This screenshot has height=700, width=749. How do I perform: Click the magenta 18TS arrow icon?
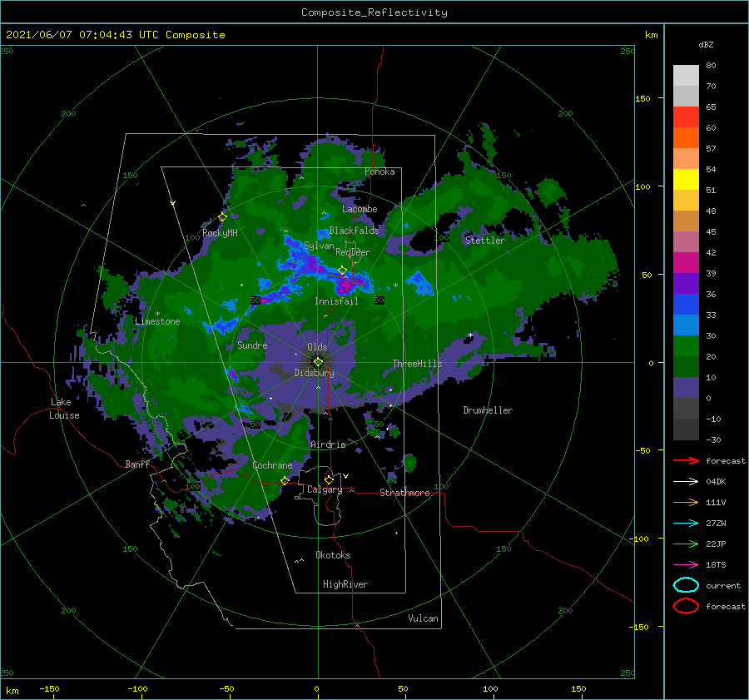(686, 565)
